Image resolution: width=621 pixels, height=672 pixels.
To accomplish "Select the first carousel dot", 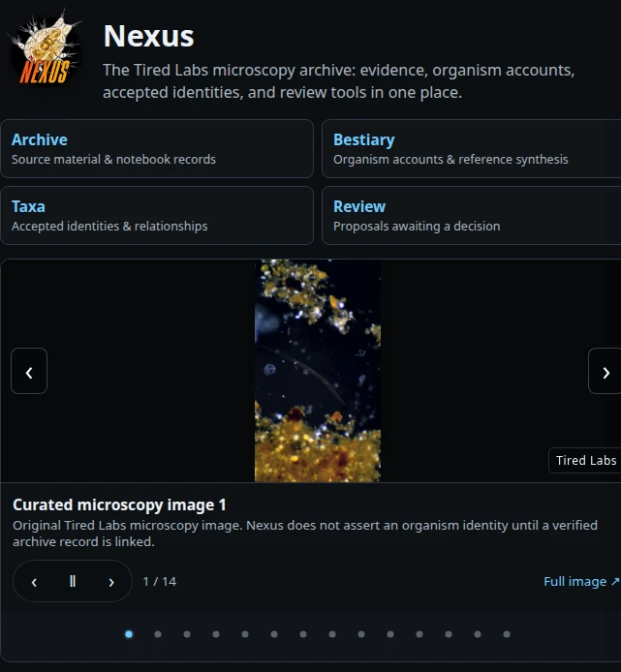I will pyautogui.click(x=129, y=634).
